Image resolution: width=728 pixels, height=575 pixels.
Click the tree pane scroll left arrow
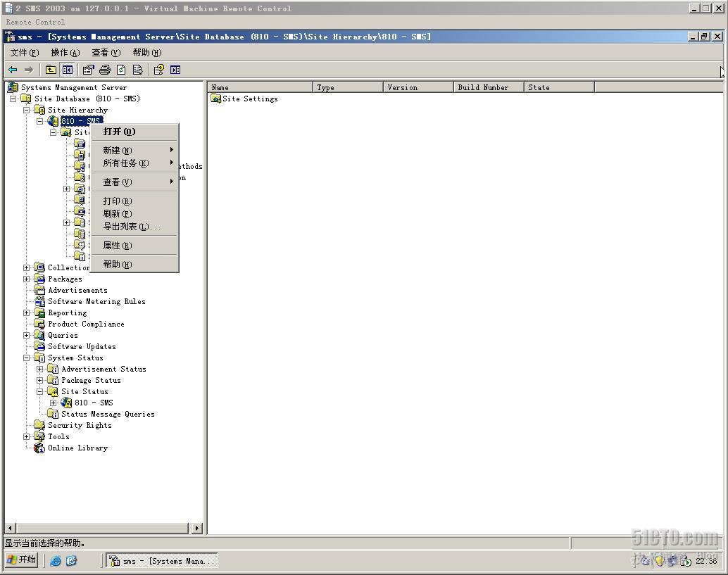[x=11, y=528]
